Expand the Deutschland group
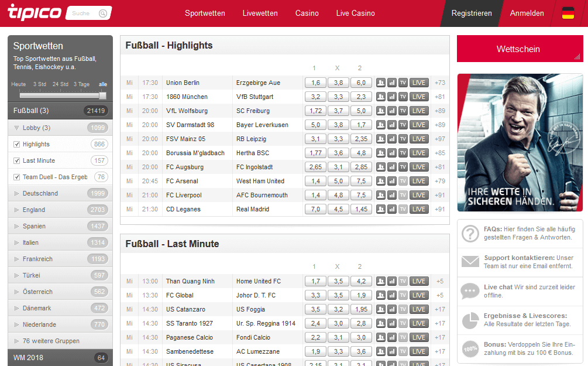This screenshot has width=588, height=366. (x=60, y=193)
